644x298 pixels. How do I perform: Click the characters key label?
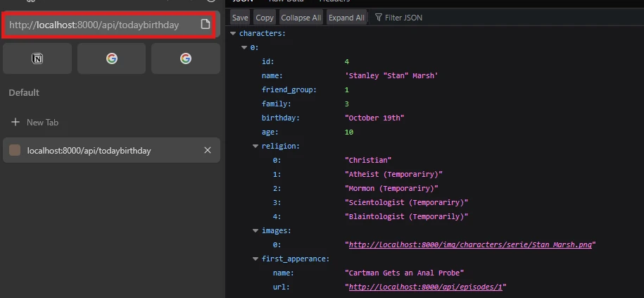point(262,33)
